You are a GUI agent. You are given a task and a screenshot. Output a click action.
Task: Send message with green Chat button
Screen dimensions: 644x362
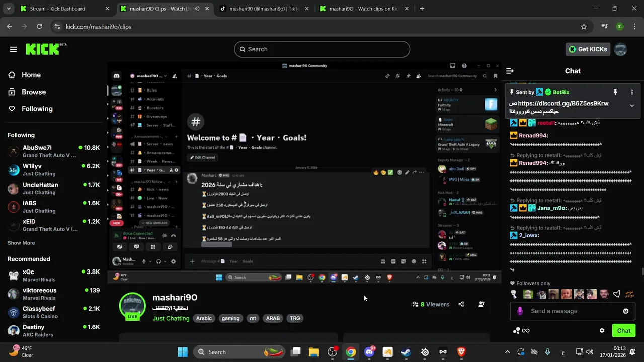pyautogui.click(x=624, y=330)
